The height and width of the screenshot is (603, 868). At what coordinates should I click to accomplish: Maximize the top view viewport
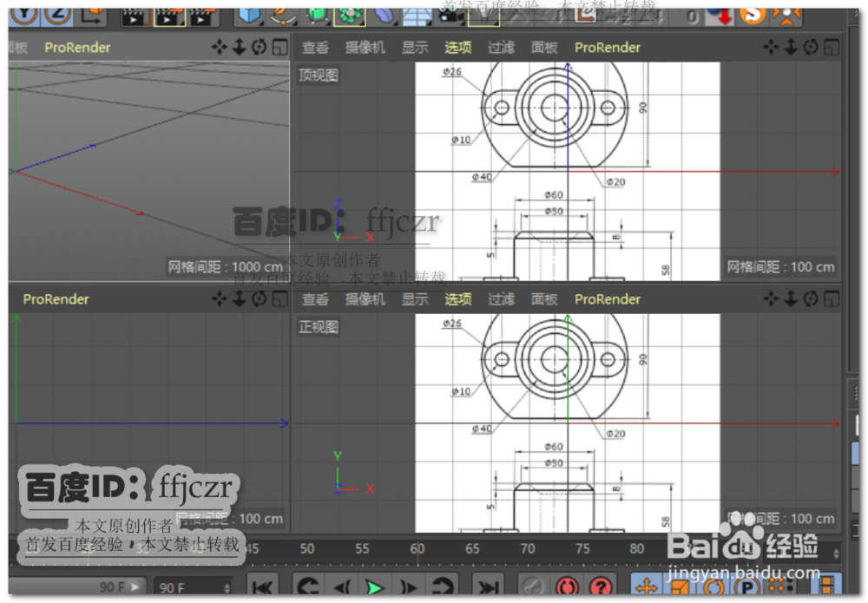coord(832,48)
